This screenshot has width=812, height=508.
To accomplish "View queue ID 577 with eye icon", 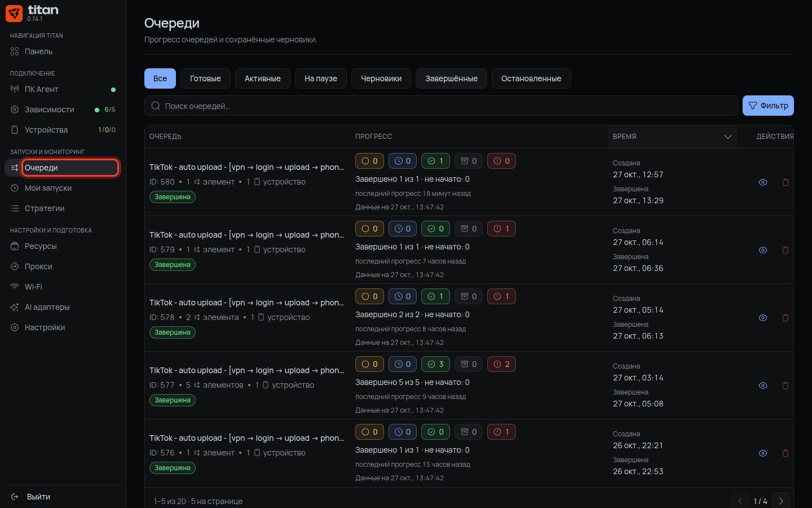I will tap(763, 386).
